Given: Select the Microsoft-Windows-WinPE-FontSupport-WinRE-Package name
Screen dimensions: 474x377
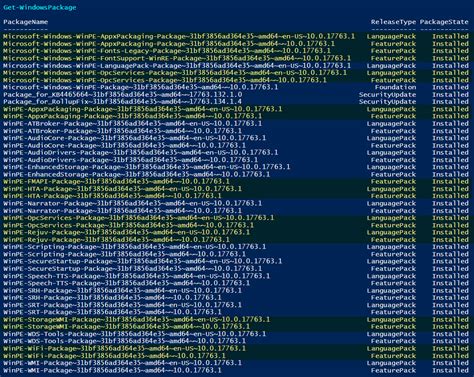Looking at the screenshot, I should tap(177, 58).
